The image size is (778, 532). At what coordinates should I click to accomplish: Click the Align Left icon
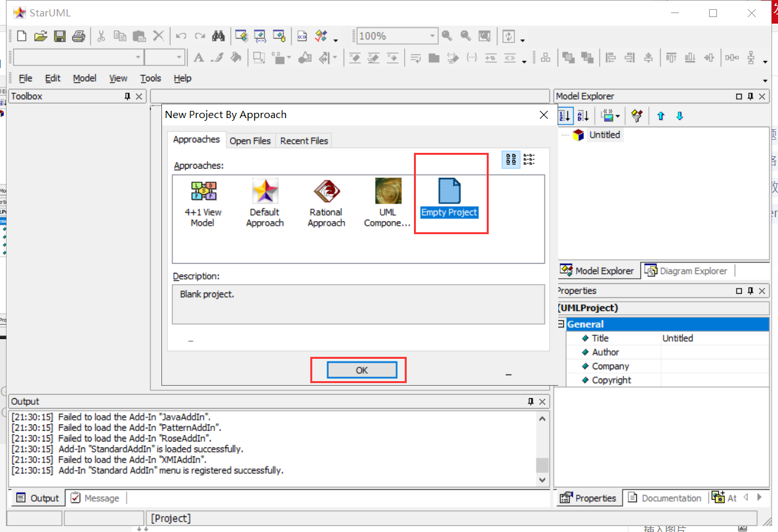coord(611,58)
